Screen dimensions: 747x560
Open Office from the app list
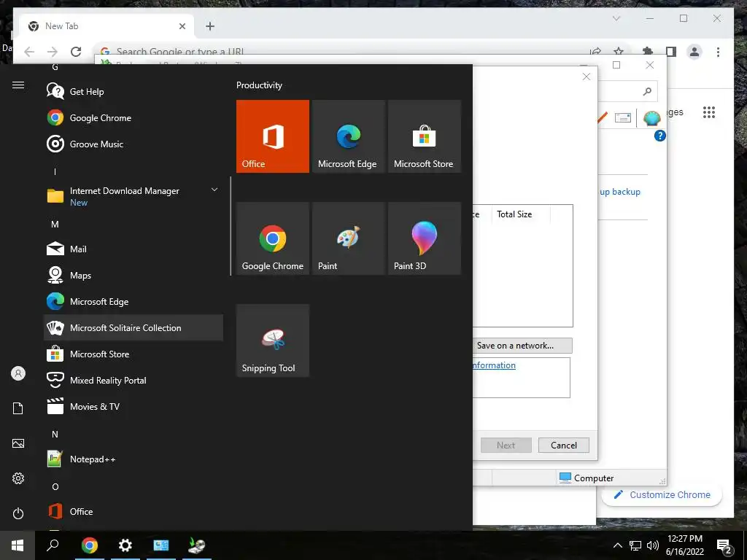pyautogui.click(x=133, y=511)
